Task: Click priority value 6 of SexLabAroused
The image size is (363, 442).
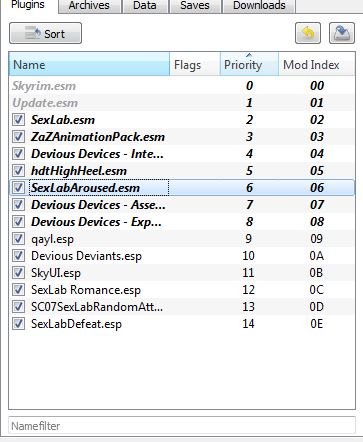Action: [x=249, y=188]
